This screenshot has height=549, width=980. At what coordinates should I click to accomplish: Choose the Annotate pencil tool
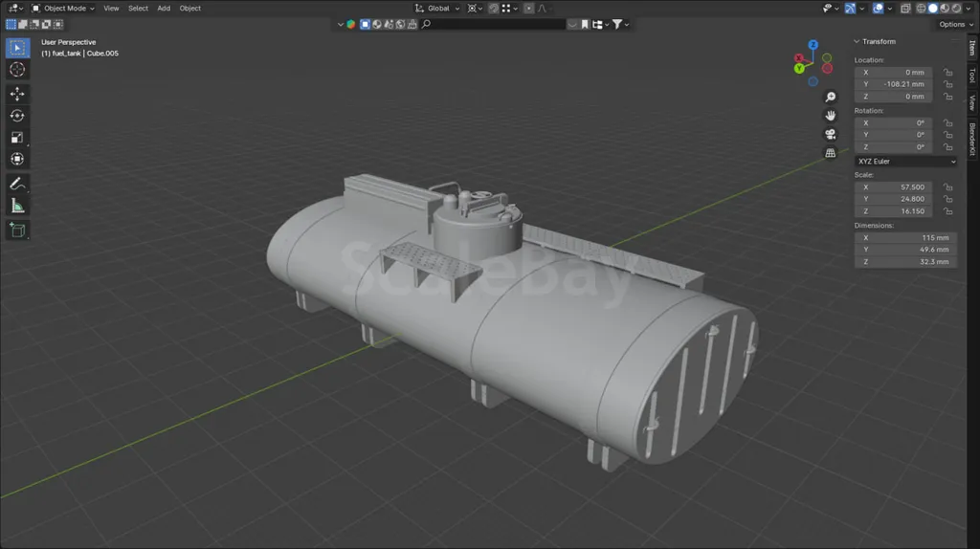pos(17,184)
